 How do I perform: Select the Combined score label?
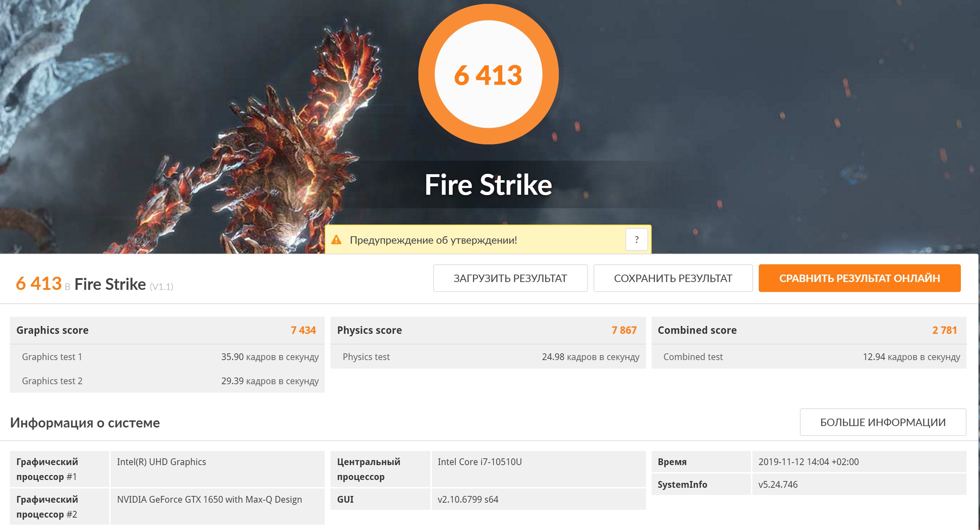click(x=697, y=330)
